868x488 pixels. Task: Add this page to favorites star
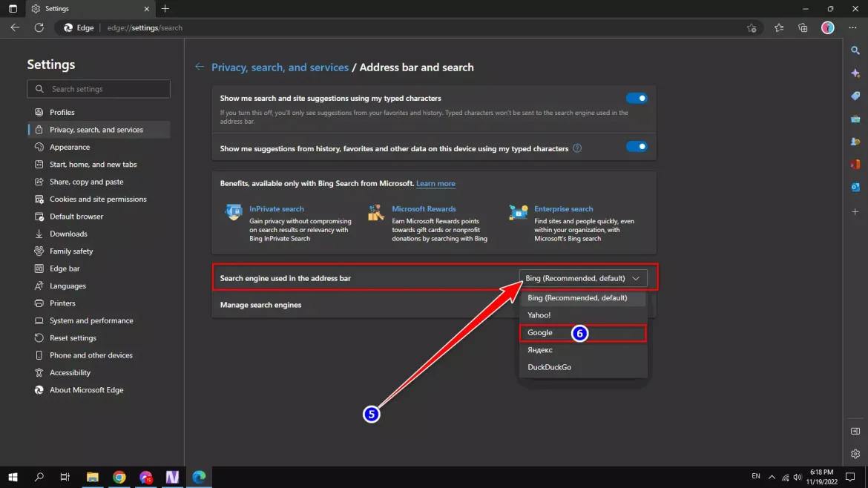click(x=752, y=27)
